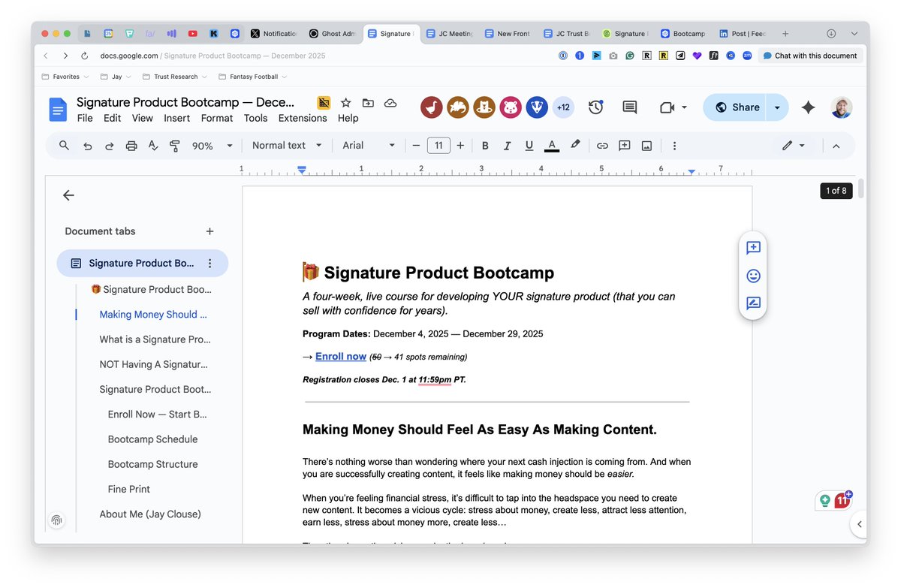
Task: Open the Spelling and grammar check icon
Action: point(152,145)
